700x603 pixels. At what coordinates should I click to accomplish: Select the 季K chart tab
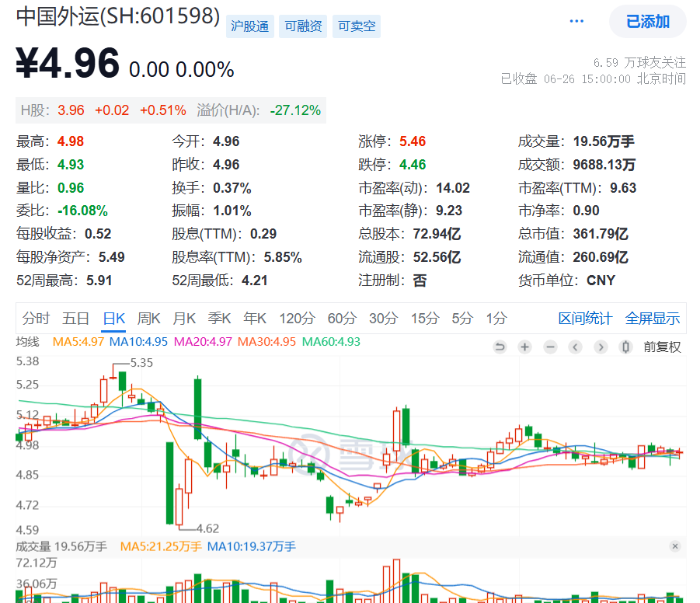(219, 319)
